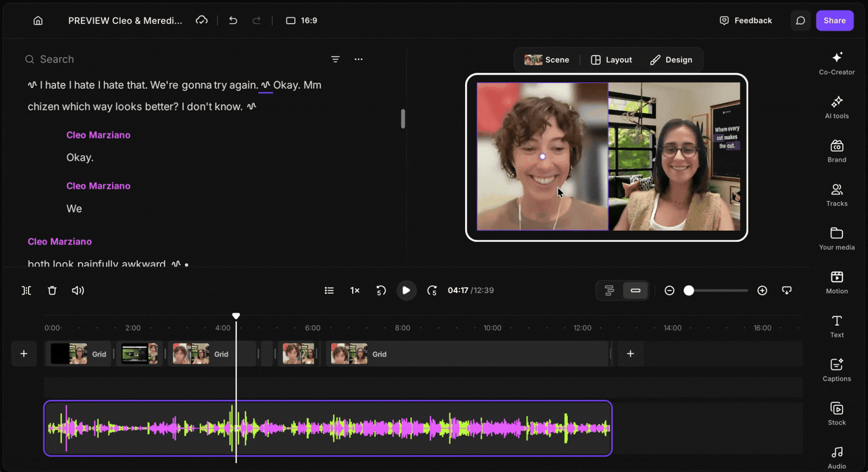Viewport: 868px width, 472px height.
Task: Switch to the Layout tab
Action: pyautogui.click(x=611, y=60)
